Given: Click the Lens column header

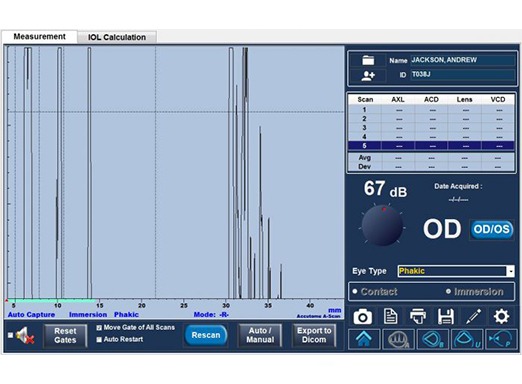Looking at the screenshot, I should tap(464, 100).
